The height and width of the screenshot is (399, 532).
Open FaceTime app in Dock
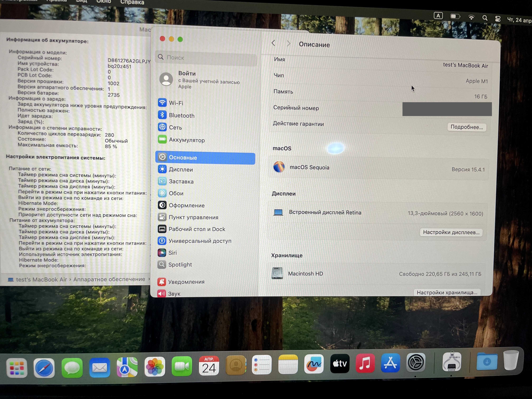[x=182, y=366]
